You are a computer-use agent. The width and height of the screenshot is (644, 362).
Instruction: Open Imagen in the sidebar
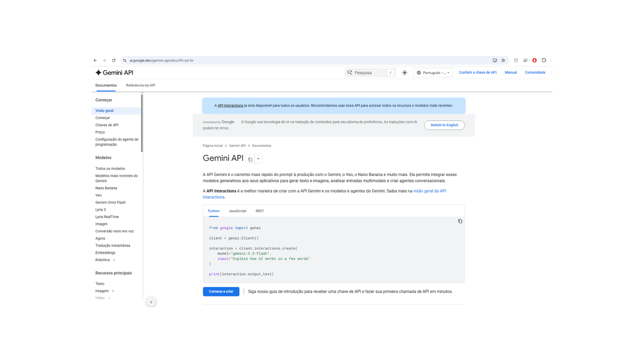click(101, 224)
